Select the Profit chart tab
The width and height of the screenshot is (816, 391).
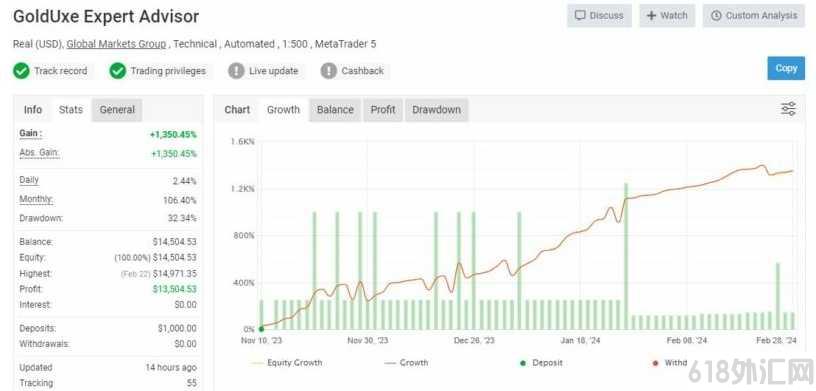[x=383, y=110]
